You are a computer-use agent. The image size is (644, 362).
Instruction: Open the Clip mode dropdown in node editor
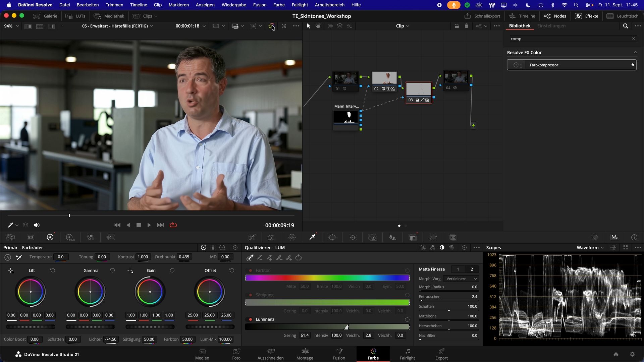[x=402, y=26]
